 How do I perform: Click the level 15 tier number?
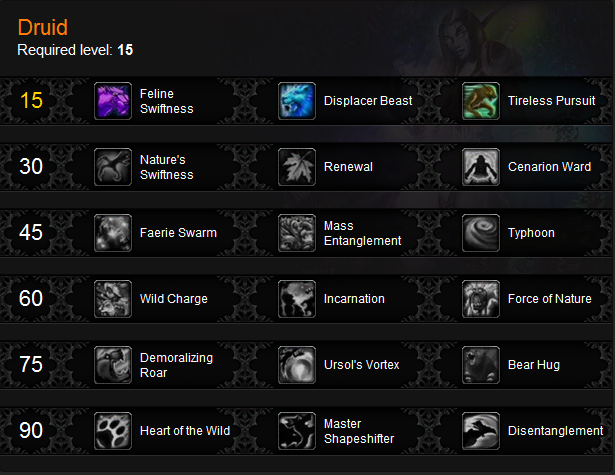click(x=31, y=101)
